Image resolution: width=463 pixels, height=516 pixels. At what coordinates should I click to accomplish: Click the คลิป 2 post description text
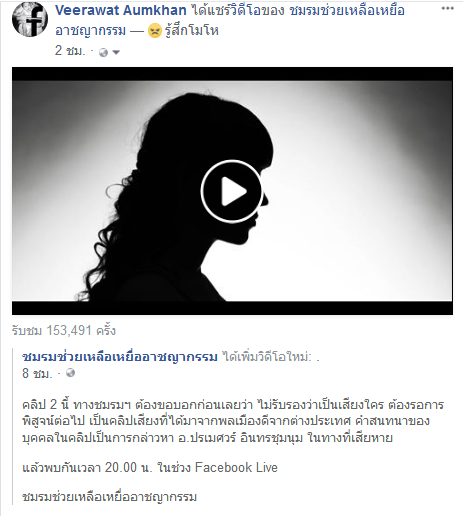pyautogui.click(x=233, y=421)
